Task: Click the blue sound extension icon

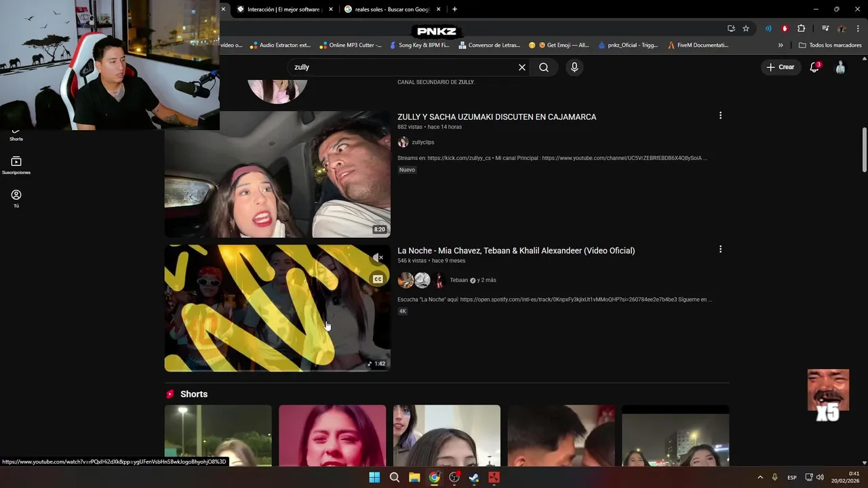Action: pos(768,28)
